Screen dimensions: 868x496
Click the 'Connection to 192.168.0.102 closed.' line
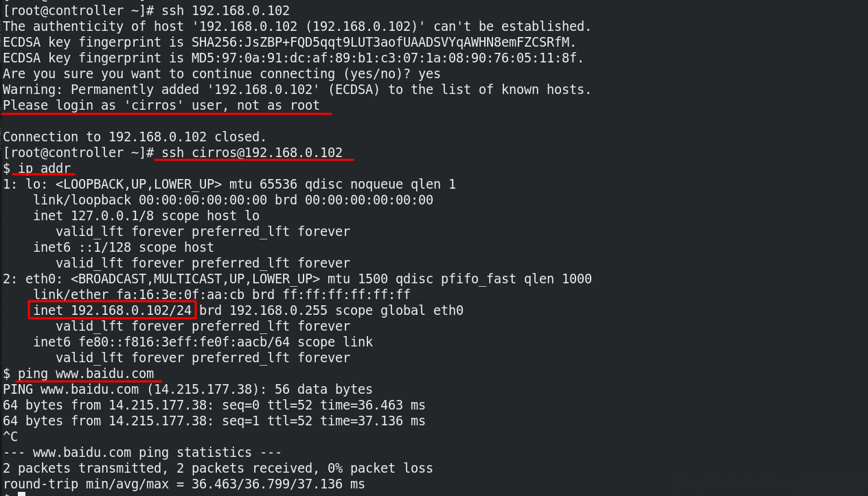[135, 137]
